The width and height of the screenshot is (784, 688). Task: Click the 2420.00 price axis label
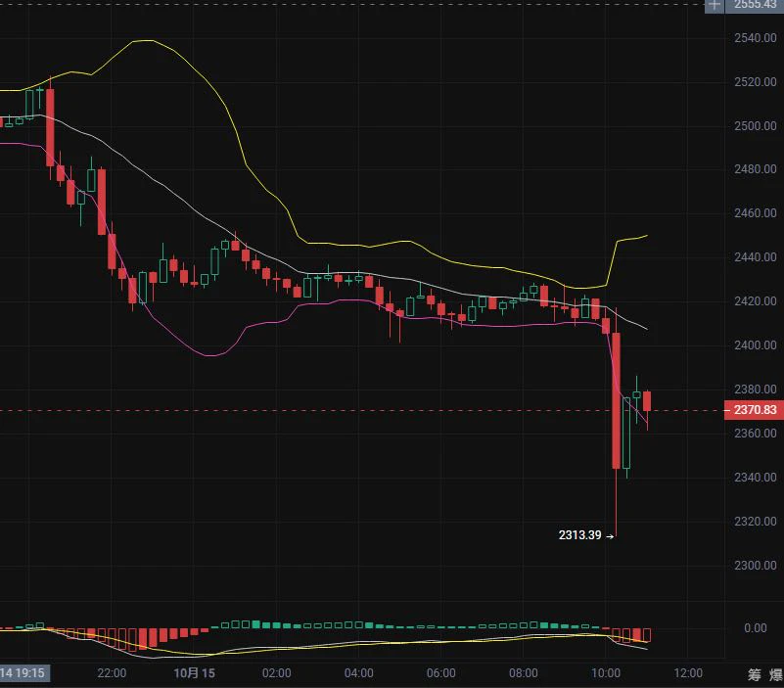click(756, 301)
